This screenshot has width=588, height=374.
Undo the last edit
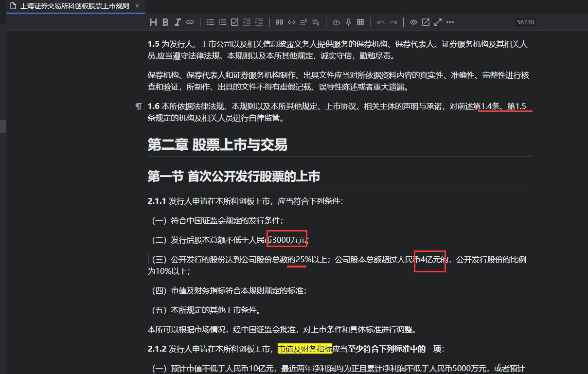[381, 22]
